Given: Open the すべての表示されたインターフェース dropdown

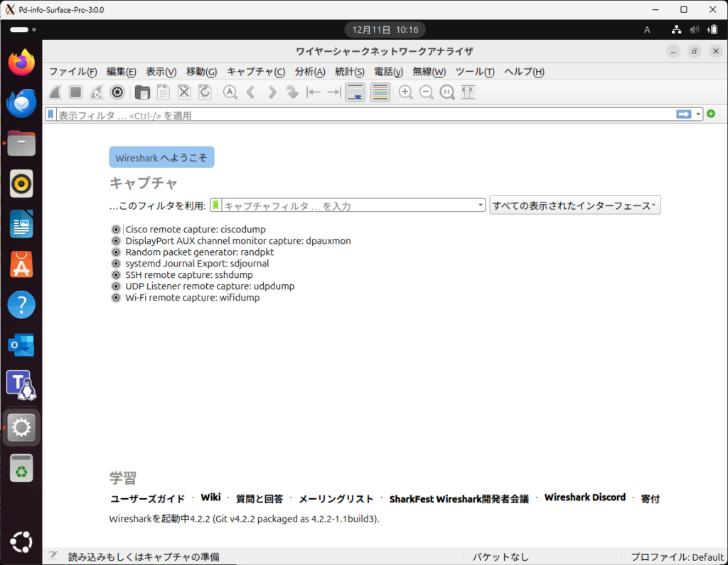Looking at the screenshot, I should click(x=574, y=205).
